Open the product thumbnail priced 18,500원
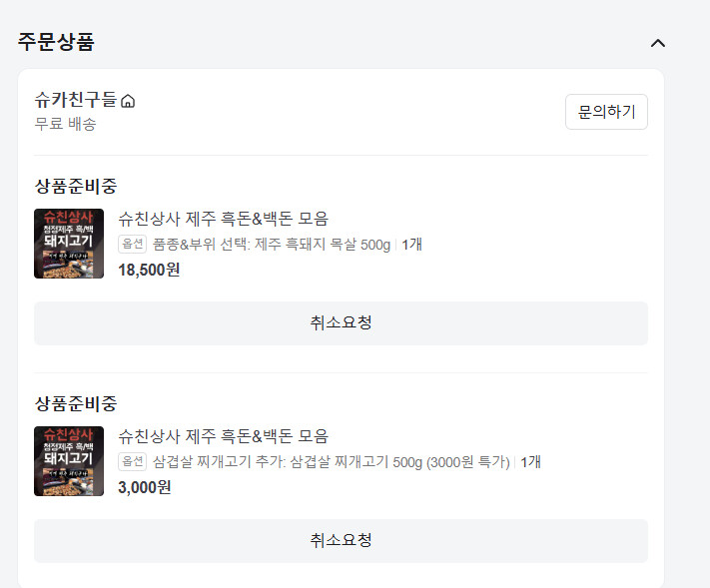710x588 pixels. [x=69, y=244]
